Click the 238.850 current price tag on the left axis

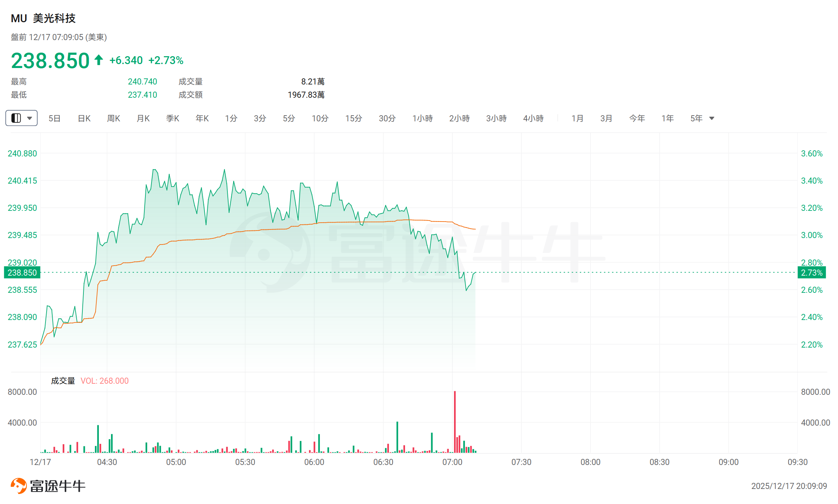point(22,273)
